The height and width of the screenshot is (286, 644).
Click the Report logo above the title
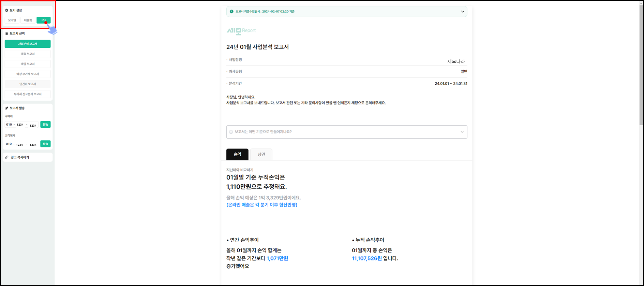[241, 31]
